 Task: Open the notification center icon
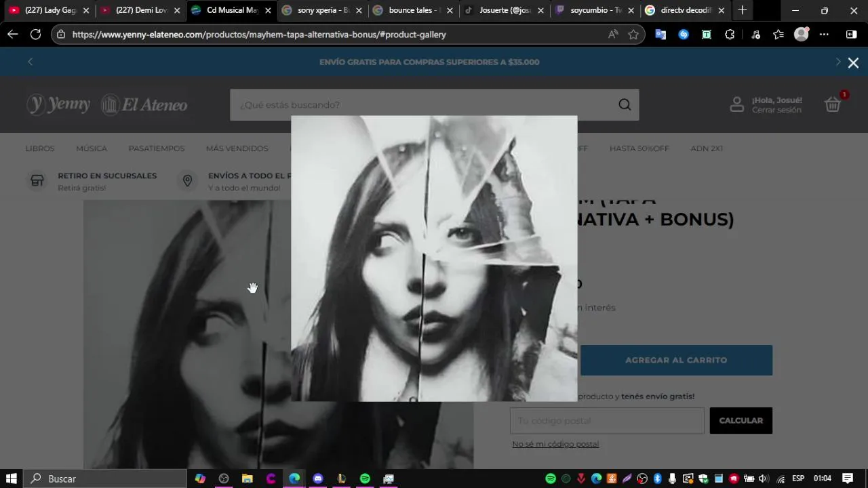(848, 479)
